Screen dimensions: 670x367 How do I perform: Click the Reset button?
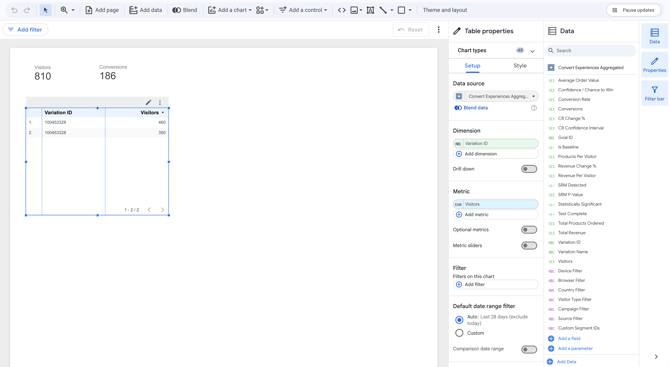click(x=410, y=29)
